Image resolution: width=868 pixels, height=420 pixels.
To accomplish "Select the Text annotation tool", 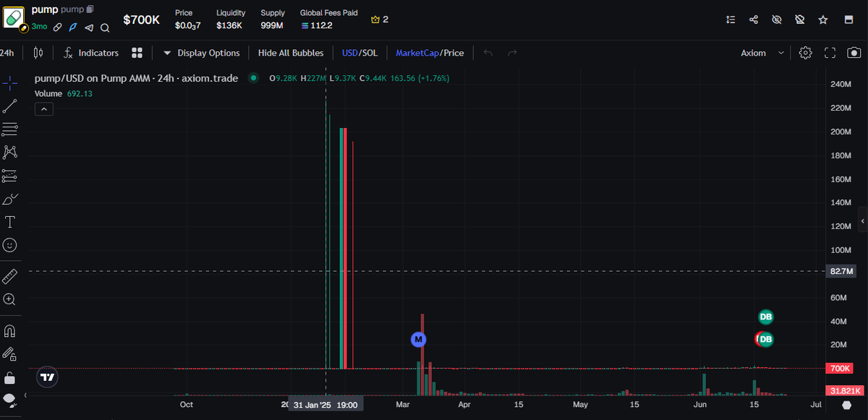I will click(10, 222).
